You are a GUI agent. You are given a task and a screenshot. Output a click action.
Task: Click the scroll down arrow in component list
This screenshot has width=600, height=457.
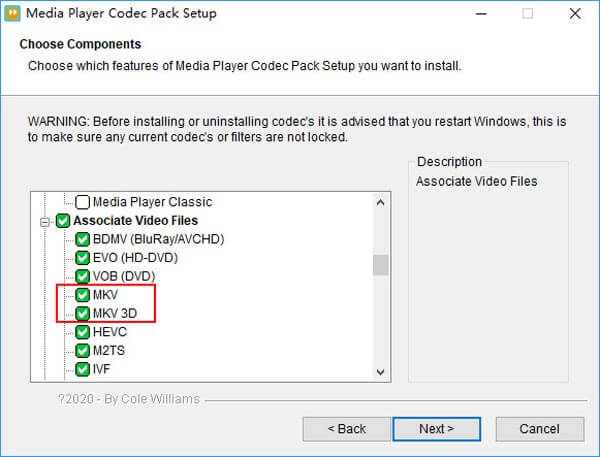[x=380, y=371]
